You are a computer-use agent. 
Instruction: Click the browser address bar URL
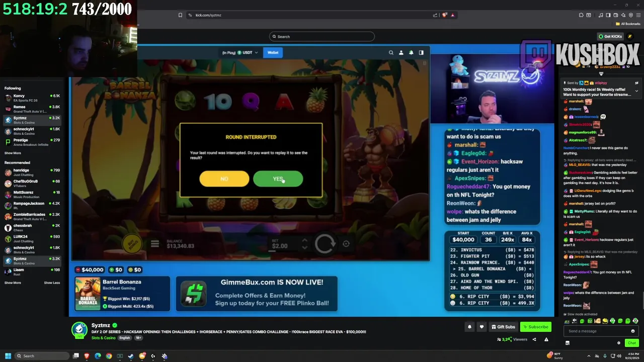(x=208, y=15)
